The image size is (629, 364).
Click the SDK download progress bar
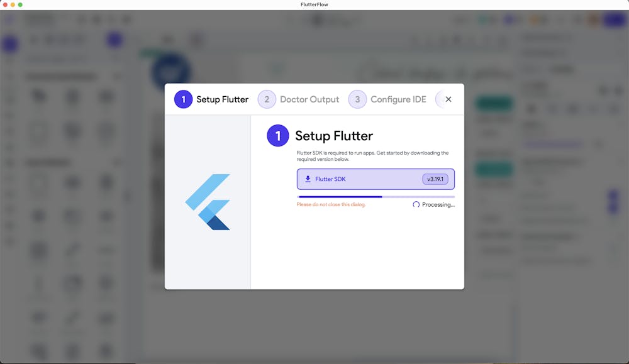376,197
